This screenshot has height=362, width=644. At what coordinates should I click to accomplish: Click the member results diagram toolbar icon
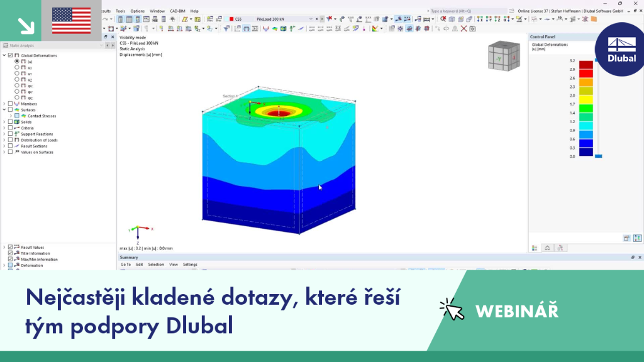coord(266,28)
